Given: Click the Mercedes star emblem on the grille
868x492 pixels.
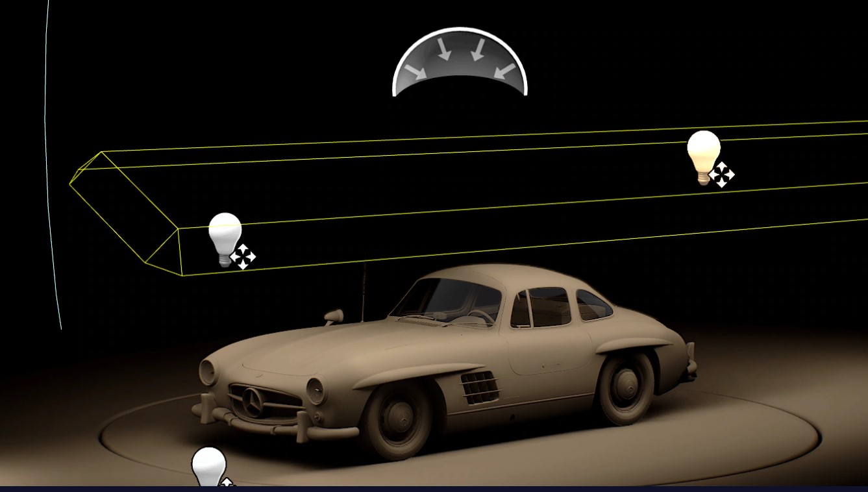Looking at the screenshot, I should point(251,403).
